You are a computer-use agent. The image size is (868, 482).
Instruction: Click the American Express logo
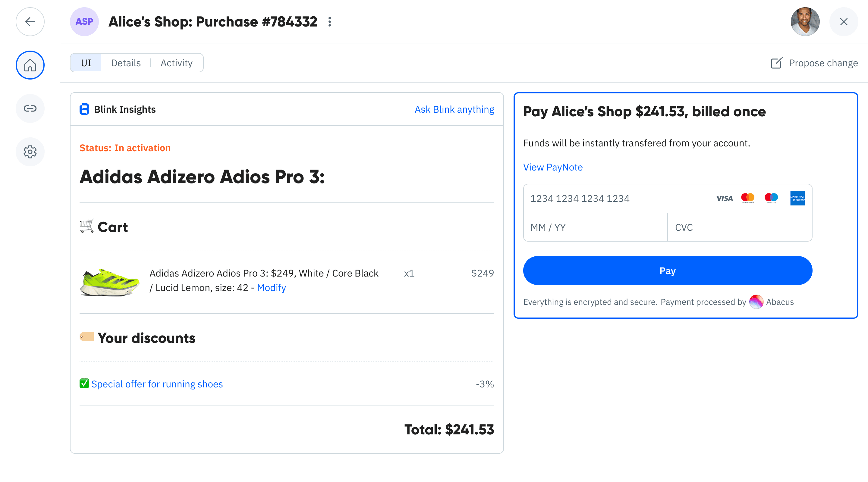click(797, 198)
